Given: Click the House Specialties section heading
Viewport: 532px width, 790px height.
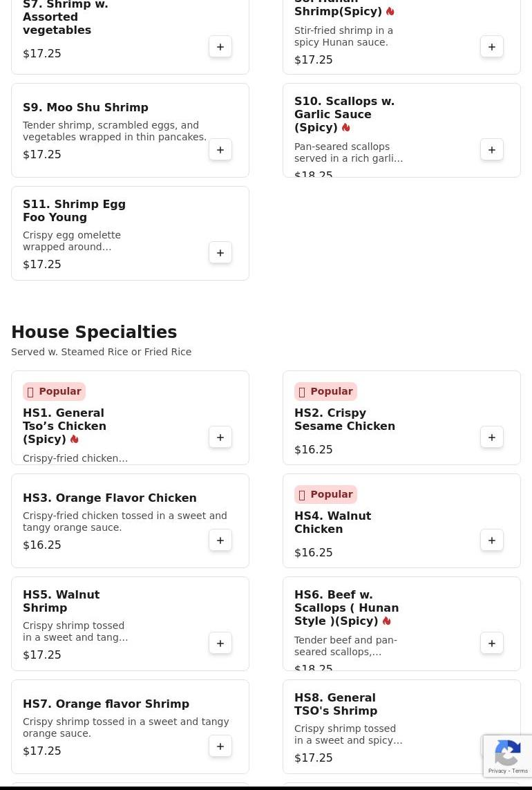Looking at the screenshot, I should coord(94,332).
